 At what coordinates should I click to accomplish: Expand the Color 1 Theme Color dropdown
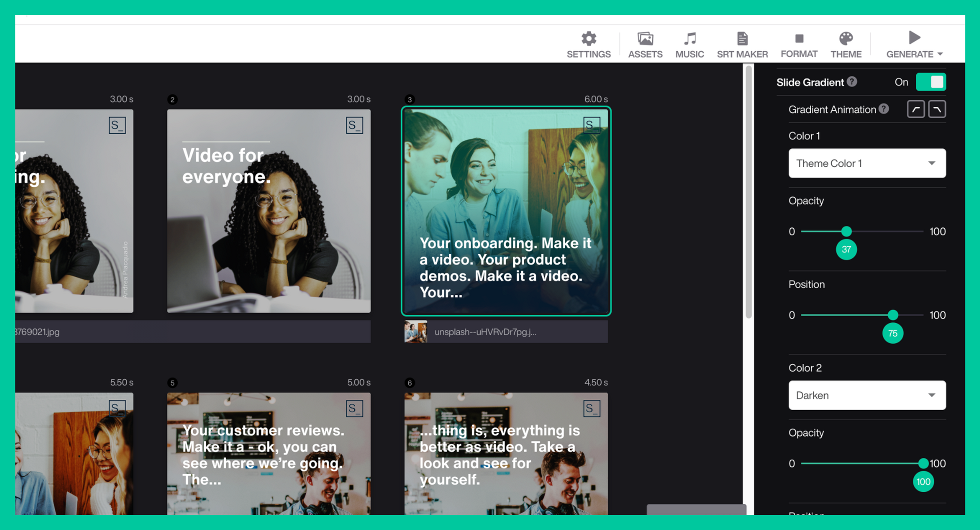click(866, 163)
